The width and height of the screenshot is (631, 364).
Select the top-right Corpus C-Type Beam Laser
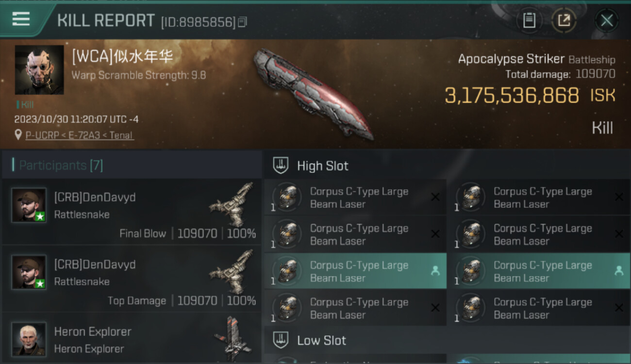539,197
